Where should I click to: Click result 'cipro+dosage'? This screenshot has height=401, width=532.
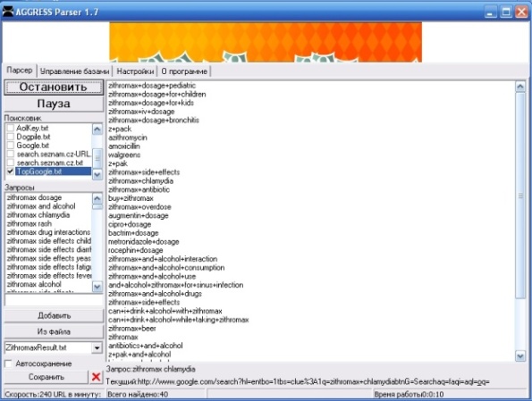130,224
